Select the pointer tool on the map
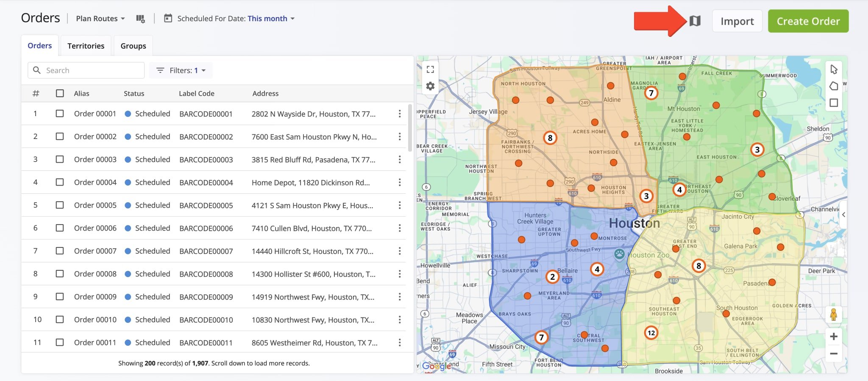868x381 pixels. click(834, 69)
